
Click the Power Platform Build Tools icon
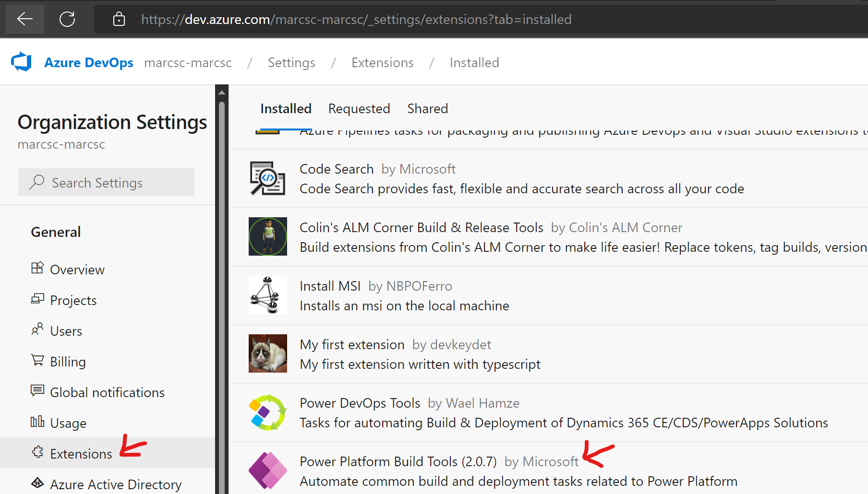click(x=267, y=470)
